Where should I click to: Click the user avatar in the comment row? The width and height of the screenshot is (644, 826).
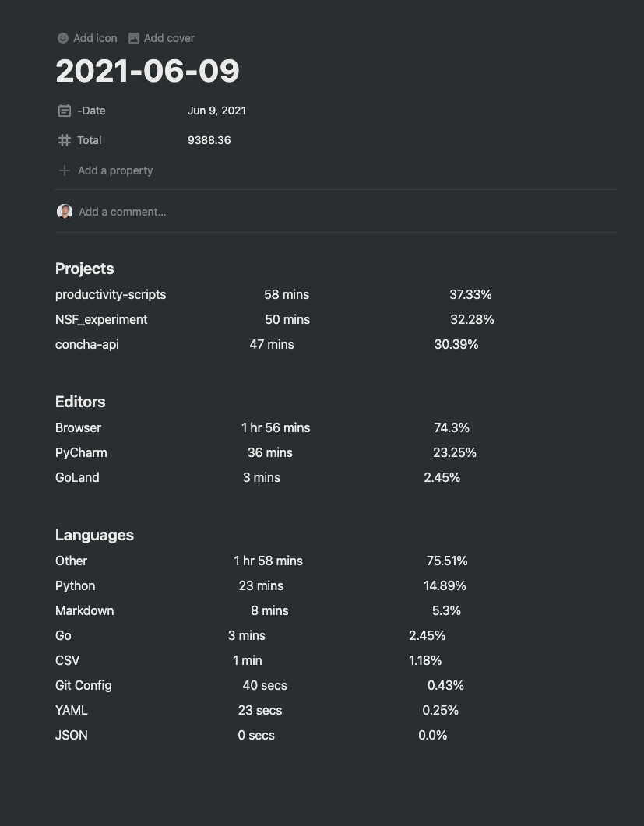pyautogui.click(x=65, y=212)
